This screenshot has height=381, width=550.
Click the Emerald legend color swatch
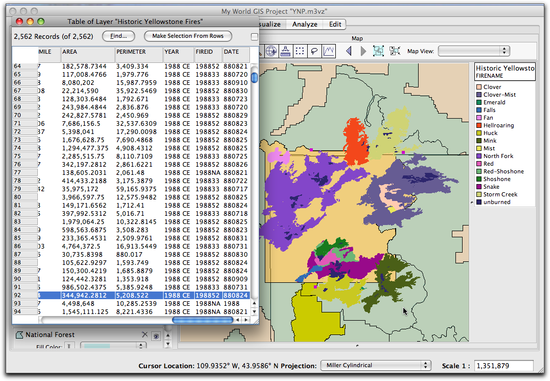[479, 102]
